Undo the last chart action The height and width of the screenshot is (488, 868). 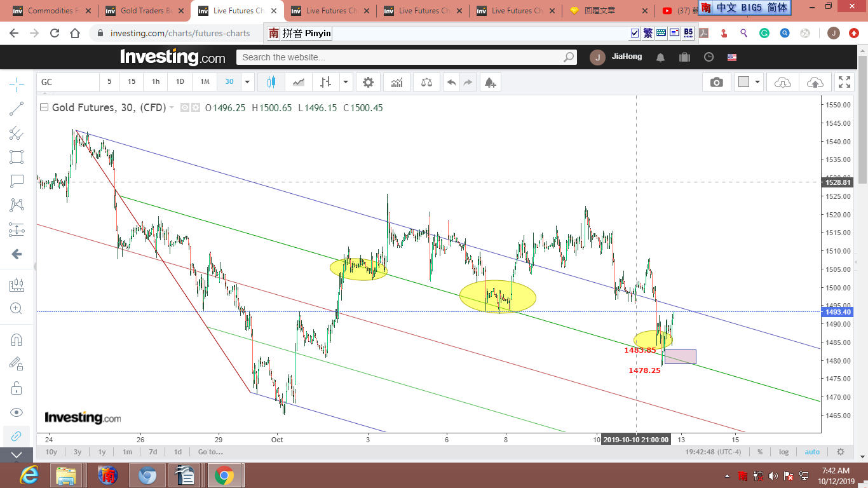pyautogui.click(x=451, y=82)
